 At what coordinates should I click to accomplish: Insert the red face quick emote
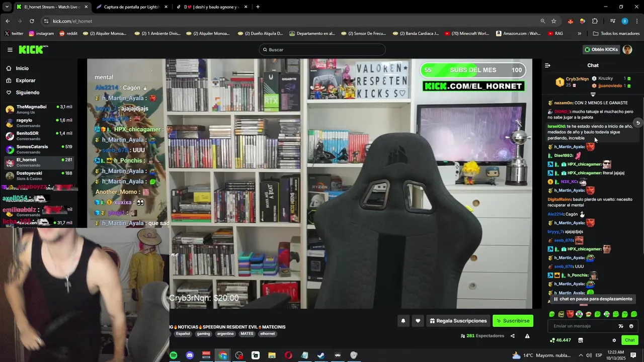[570, 314]
